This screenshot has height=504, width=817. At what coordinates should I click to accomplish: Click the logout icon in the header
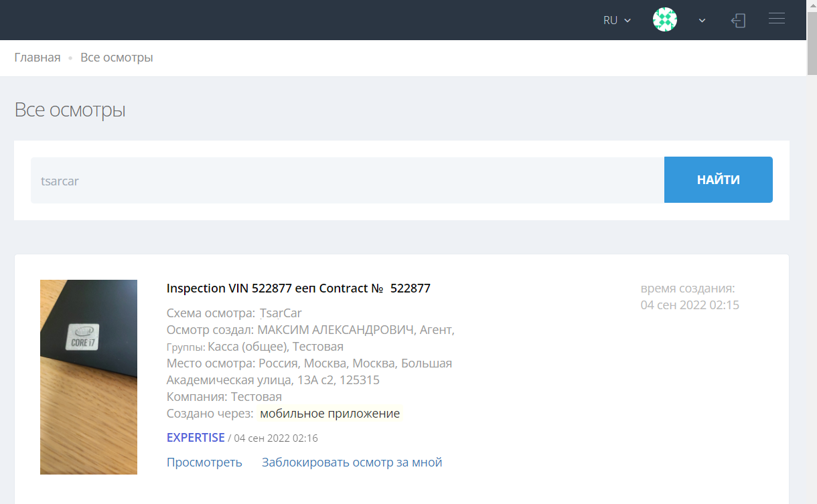click(738, 21)
